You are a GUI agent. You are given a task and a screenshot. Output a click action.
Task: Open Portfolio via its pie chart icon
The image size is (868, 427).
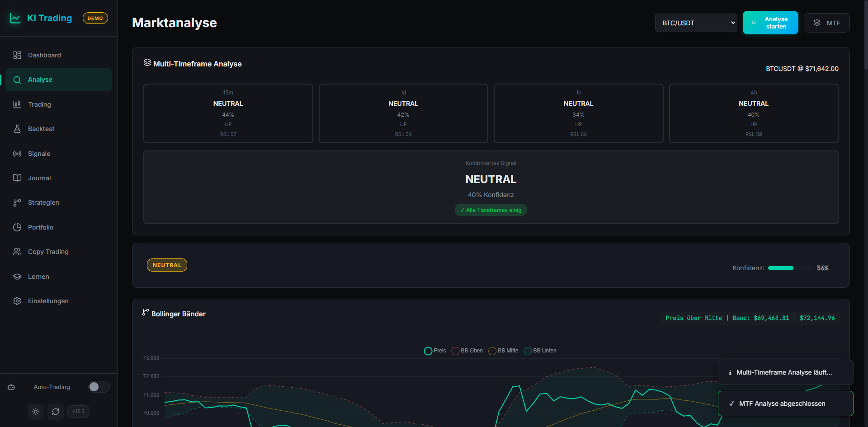pyautogui.click(x=17, y=227)
